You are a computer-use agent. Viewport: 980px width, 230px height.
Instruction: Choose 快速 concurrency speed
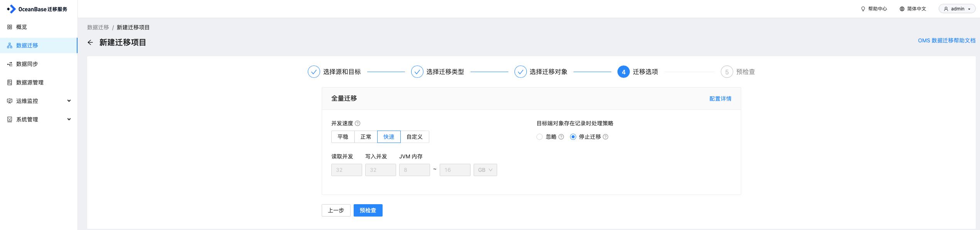(389, 137)
